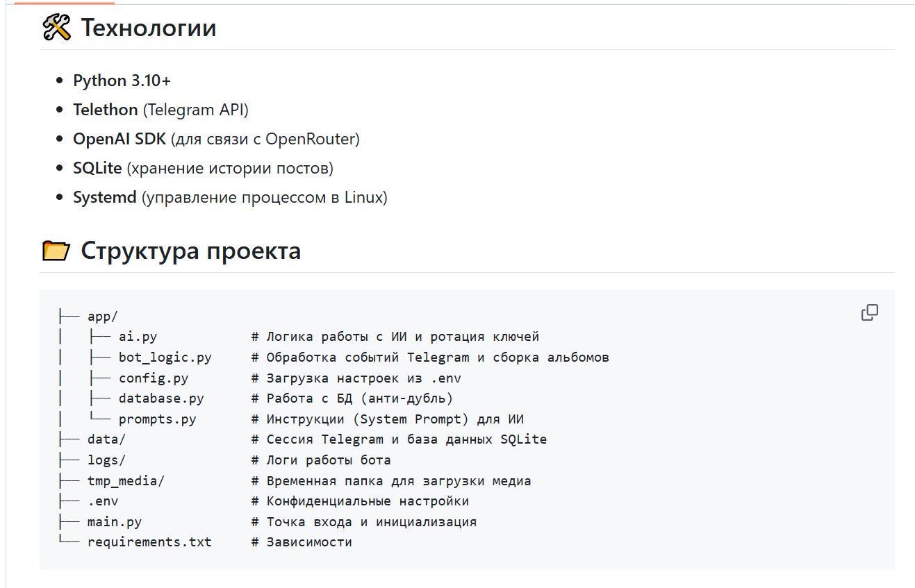Click ai.py in the project tree
The width and height of the screenshot is (915, 588).
[138, 337]
